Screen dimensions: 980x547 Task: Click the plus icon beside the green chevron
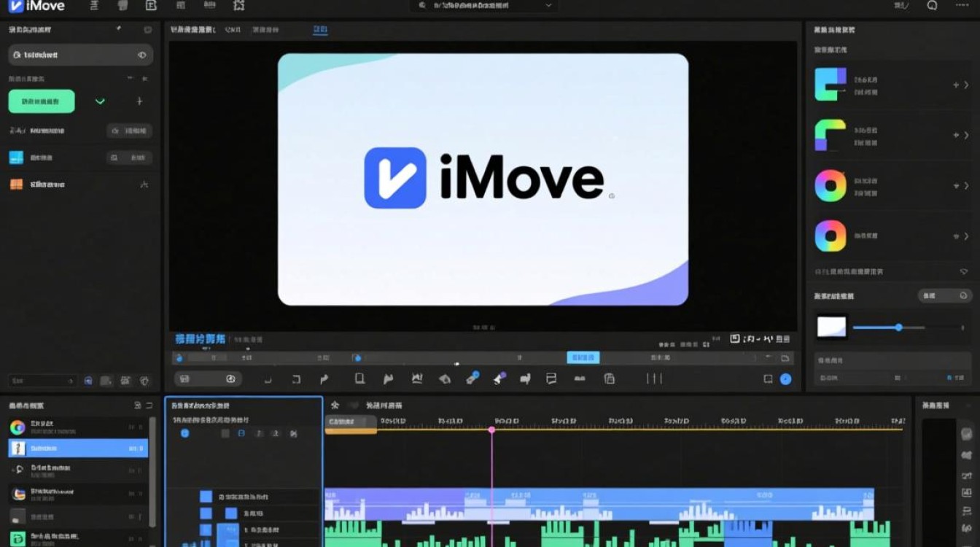[x=139, y=101]
